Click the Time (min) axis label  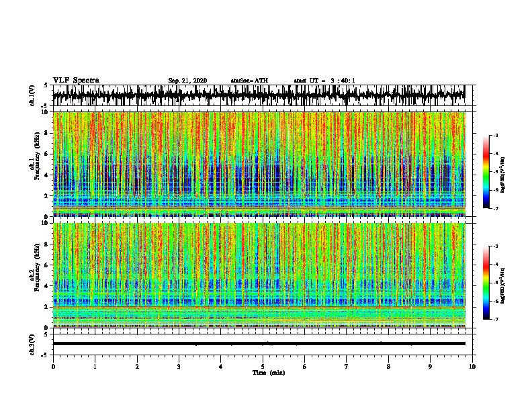click(269, 373)
